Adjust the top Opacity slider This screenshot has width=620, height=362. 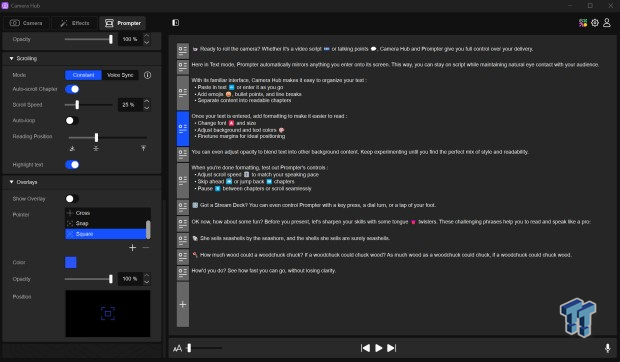pyautogui.click(x=111, y=39)
